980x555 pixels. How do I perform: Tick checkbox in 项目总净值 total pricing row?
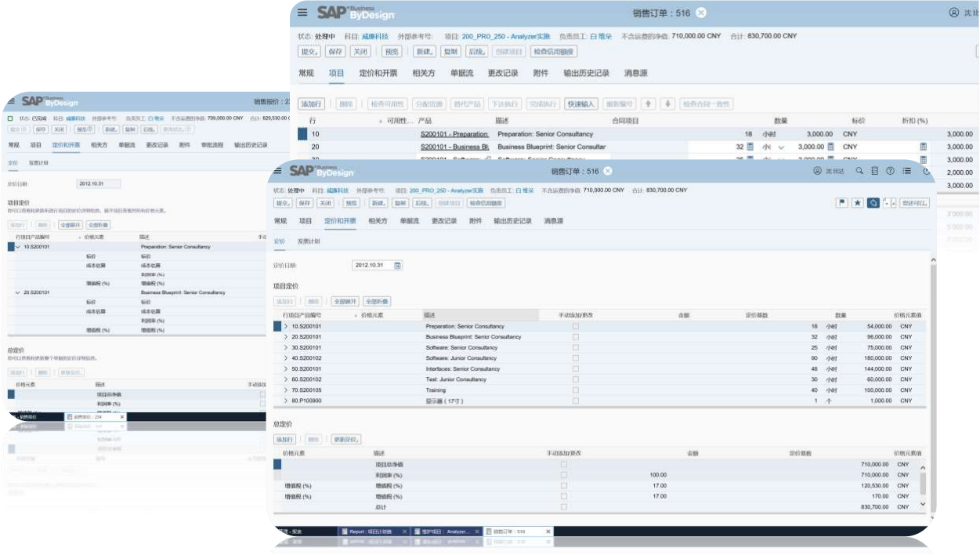[564, 464]
